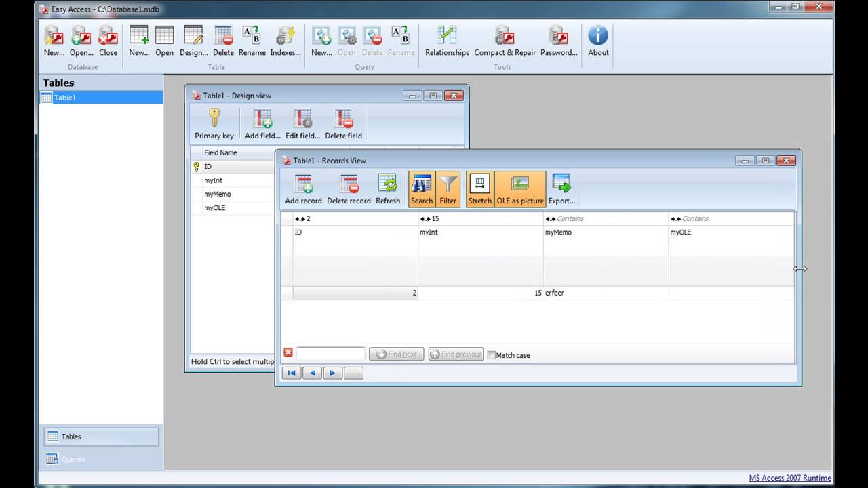Image resolution: width=868 pixels, height=488 pixels.
Task: Select the 'erfeer' memo cell
Action: click(606, 293)
